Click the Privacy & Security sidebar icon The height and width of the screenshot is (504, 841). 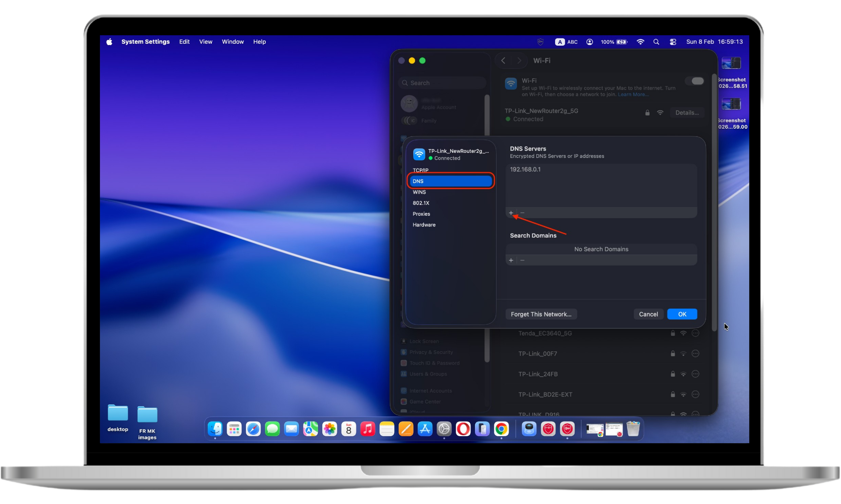tap(403, 352)
